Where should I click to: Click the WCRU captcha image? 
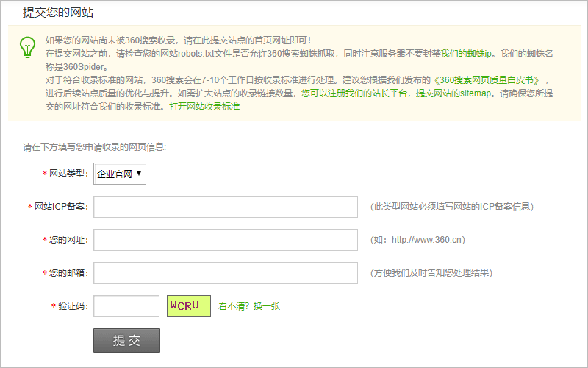click(x=189, y=306)
